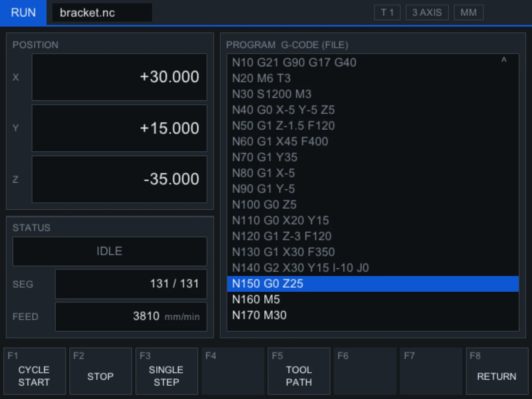Click the F2 STOP softkey
The image size is (532, 399).
(101, 371)
